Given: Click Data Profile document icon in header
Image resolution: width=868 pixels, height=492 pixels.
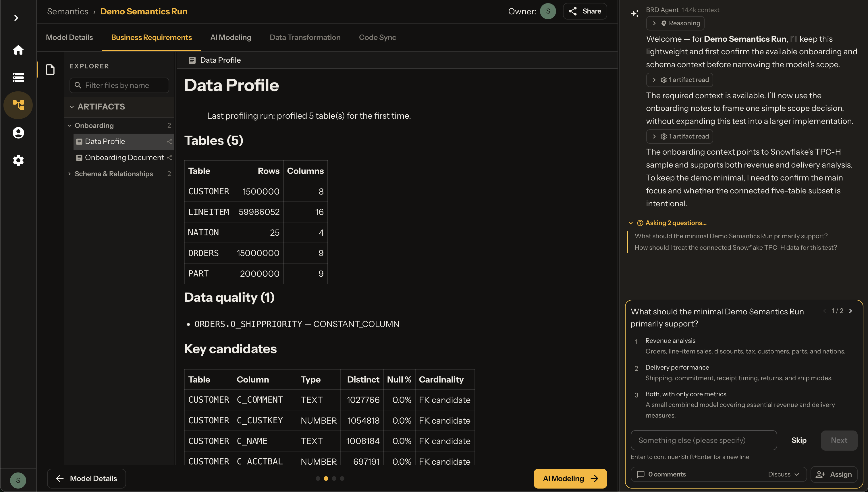Looking at the screenshot, I should coord(192,60).
